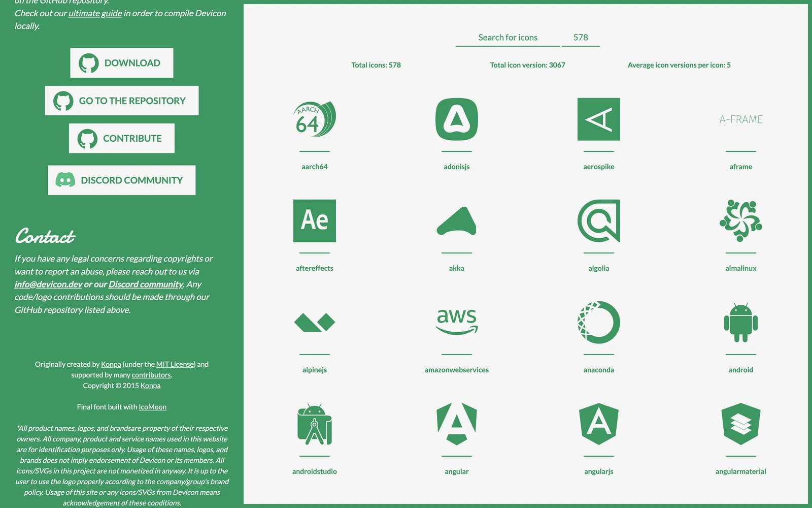Open the ultimate guide link
Screen dimensions: 812x508
[x=95, y=13]
